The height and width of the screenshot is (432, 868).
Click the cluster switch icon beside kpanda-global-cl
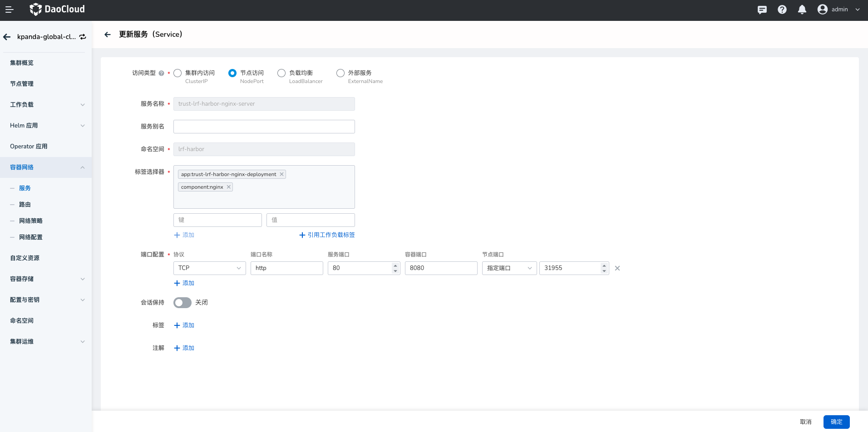83,37
